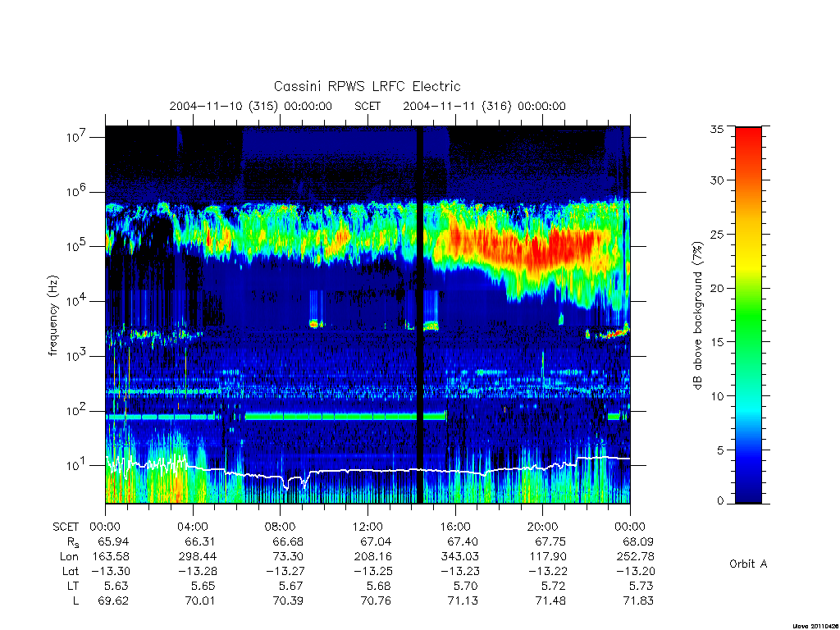
Task: Click the color bar legend
Action: tap(748, 315)
